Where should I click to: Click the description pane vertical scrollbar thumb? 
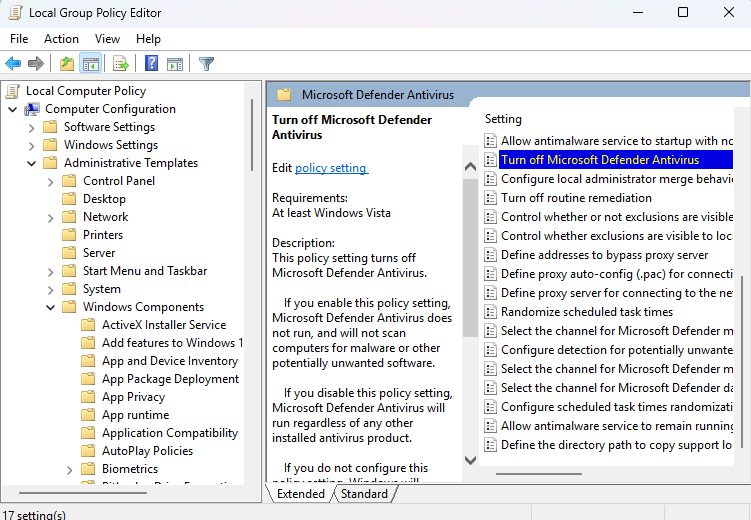pos(470,258)
